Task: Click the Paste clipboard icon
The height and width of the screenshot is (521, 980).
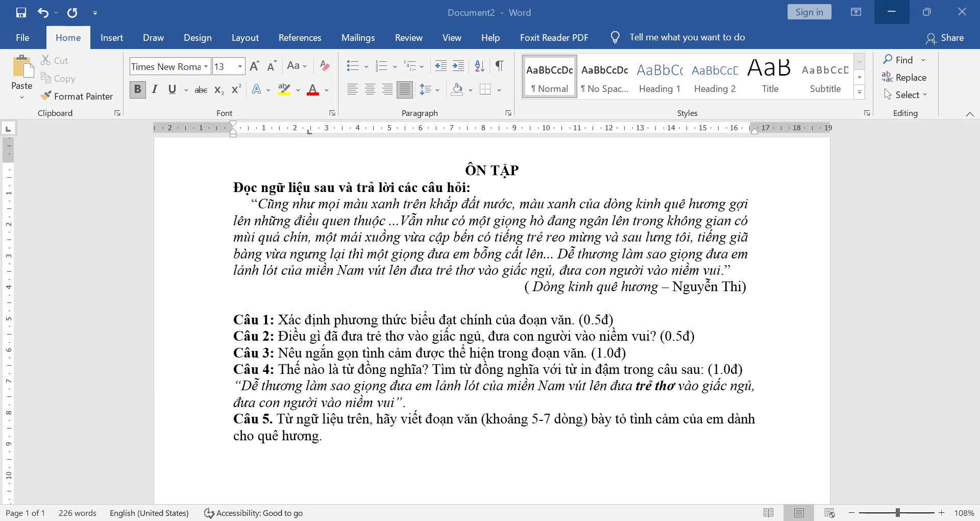Action: pyautogui.click(x=22, y=66)
